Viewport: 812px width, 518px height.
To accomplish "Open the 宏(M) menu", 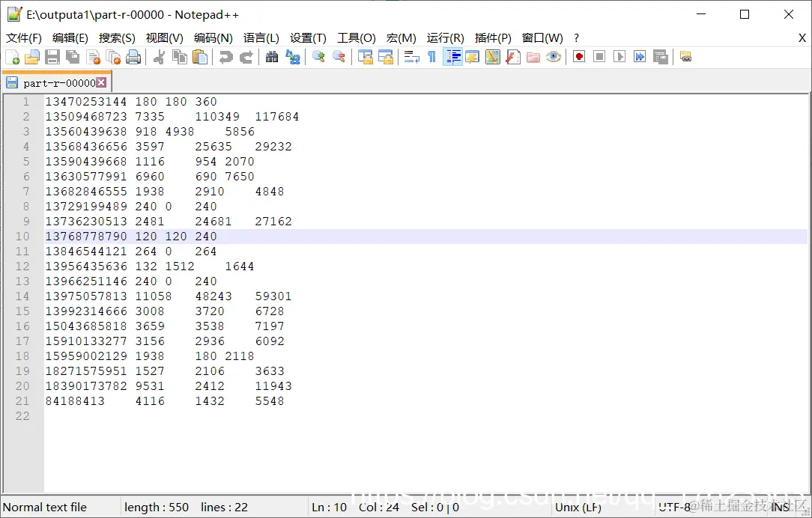I will (x=402, y=37).
